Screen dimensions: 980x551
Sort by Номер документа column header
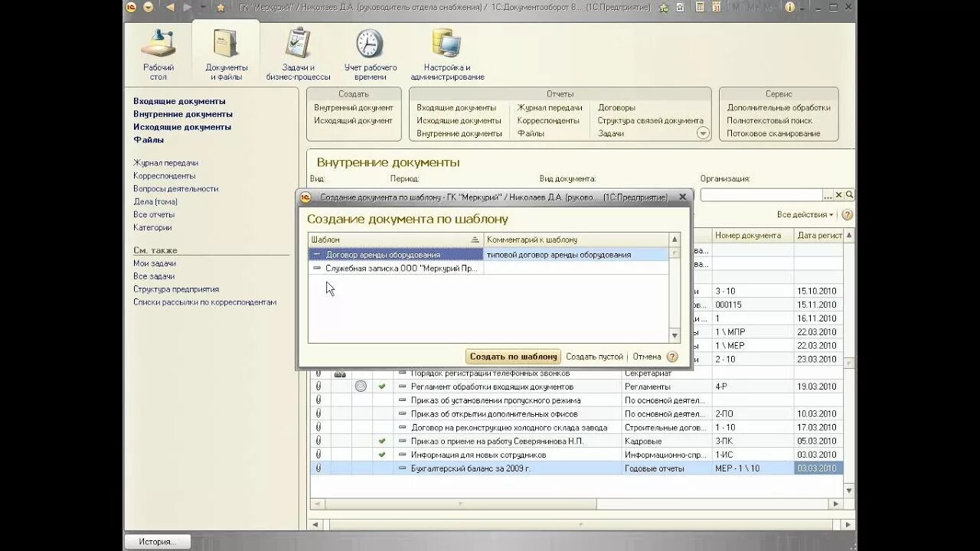(x=753, y=236)
